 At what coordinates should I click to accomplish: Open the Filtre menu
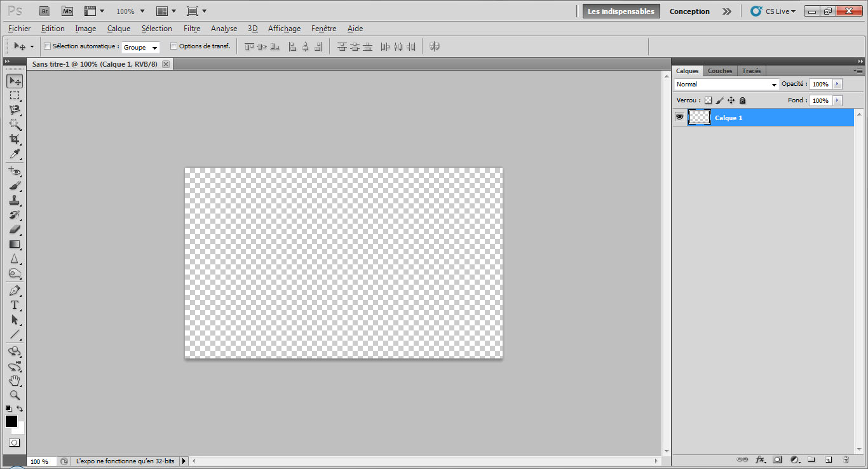192,29
